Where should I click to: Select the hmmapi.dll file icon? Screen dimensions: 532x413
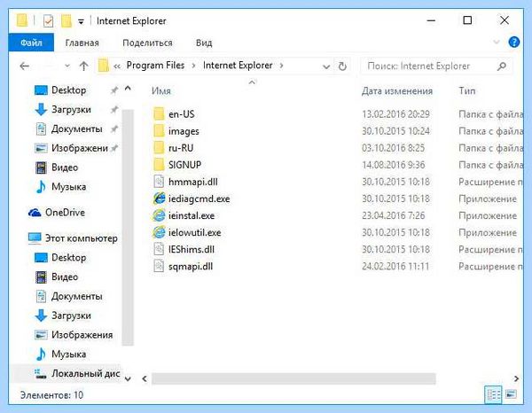click(x=159, y=182)
